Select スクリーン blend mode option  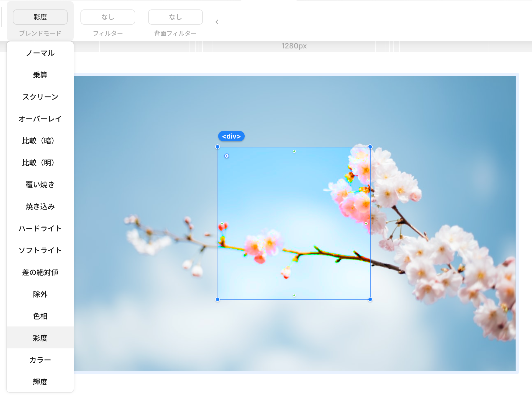click(40, 97)
